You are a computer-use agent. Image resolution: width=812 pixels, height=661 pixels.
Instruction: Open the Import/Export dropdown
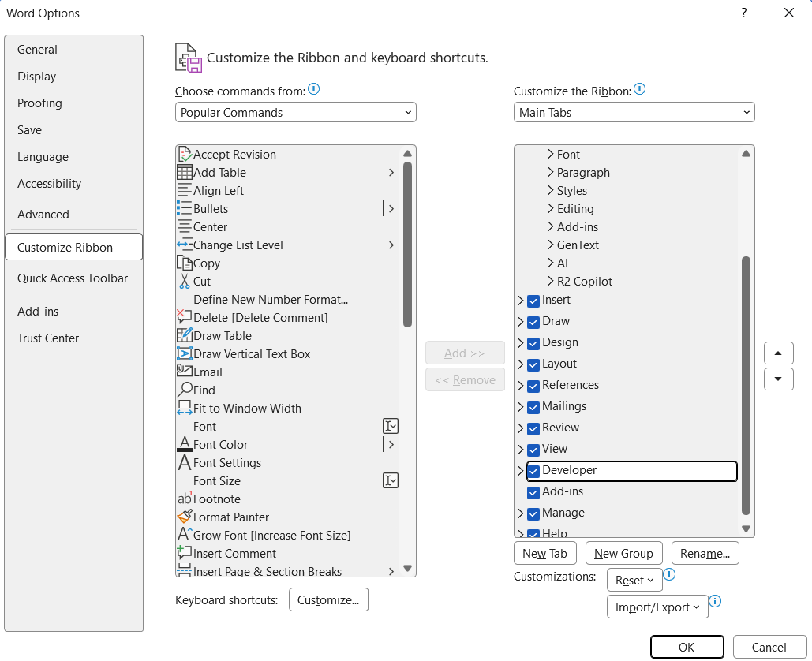tap(657, 607)
